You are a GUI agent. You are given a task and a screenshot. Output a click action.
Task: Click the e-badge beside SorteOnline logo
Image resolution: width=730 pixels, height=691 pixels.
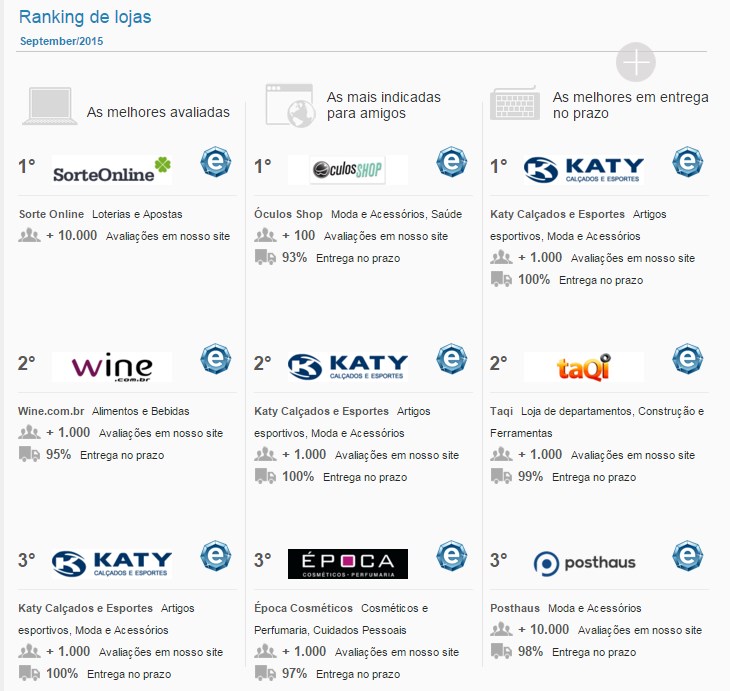216,162
